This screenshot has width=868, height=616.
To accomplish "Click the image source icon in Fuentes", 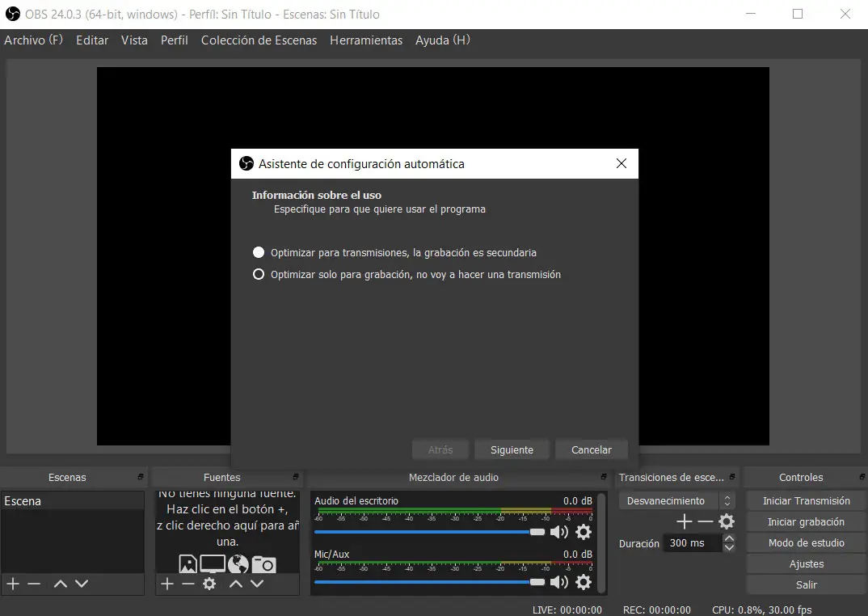I will point(188,564).
